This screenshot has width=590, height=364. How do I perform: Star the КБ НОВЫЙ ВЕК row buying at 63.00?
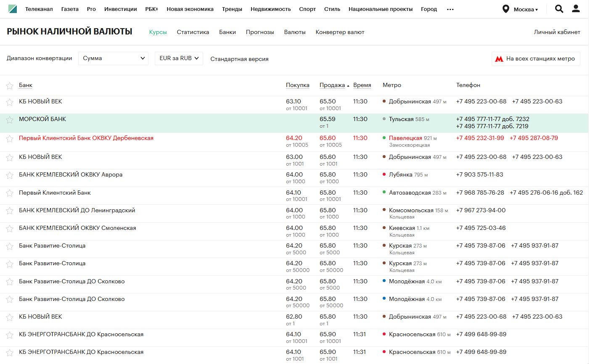coord(10,158)
